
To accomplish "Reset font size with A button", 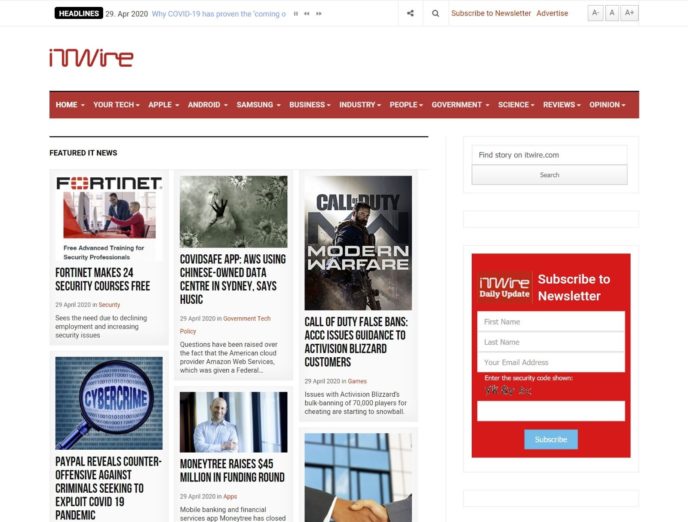I will pos(612,13).
